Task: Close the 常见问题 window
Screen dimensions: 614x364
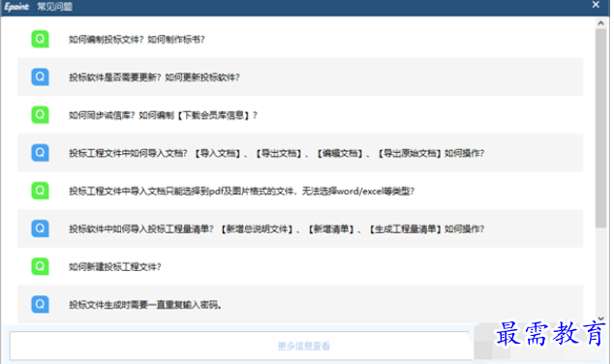Action: [x=596, y=5]
